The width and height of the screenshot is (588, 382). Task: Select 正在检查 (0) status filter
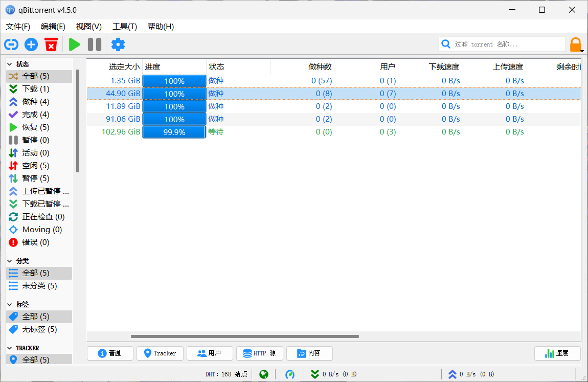coord(39,217)
